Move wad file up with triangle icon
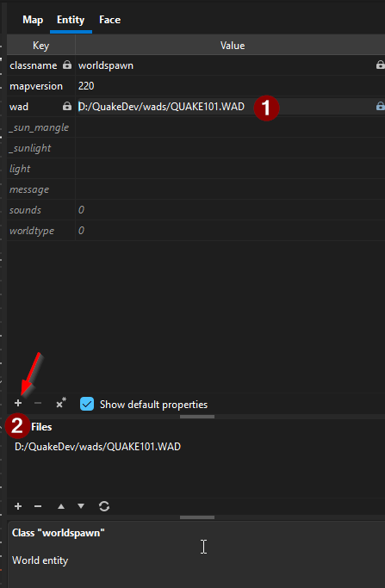Viewport: 385px width, 588px height. pos(61,506)
